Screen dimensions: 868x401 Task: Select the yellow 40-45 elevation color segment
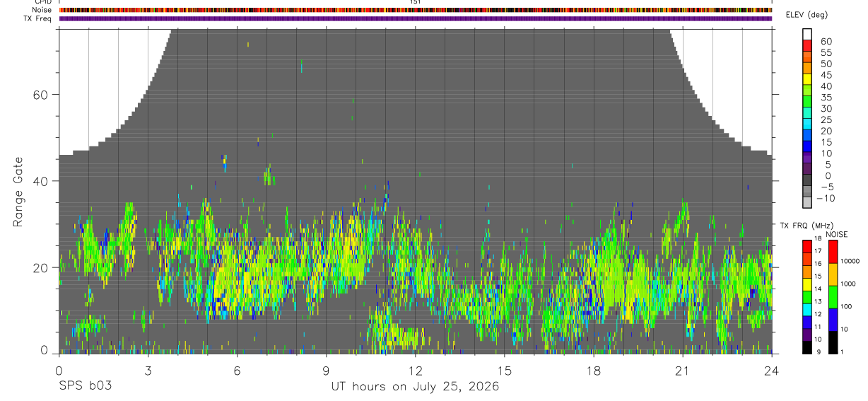point(807,79)
